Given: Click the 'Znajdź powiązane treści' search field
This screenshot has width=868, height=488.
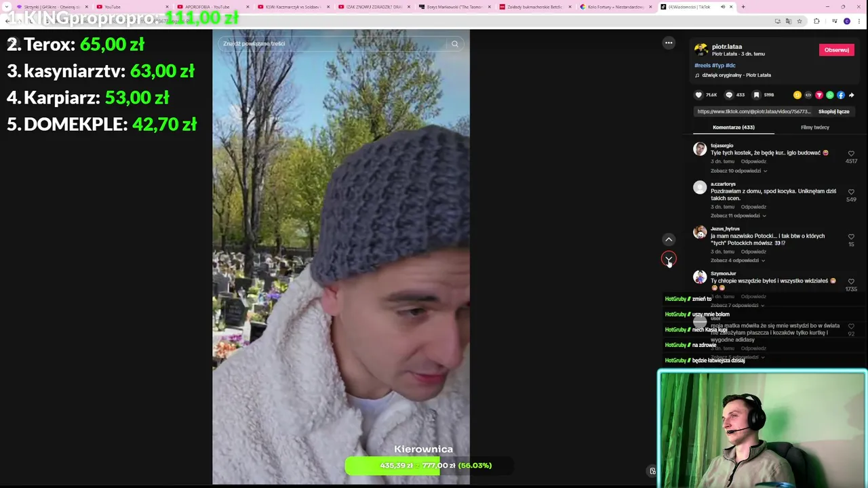Looking at the screenshot, I should pos(332,43).
